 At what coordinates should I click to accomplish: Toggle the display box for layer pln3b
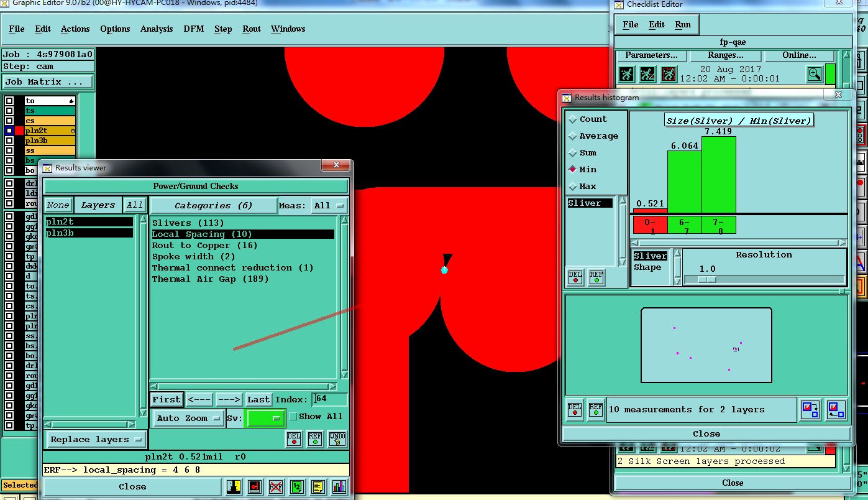[9, 141]
